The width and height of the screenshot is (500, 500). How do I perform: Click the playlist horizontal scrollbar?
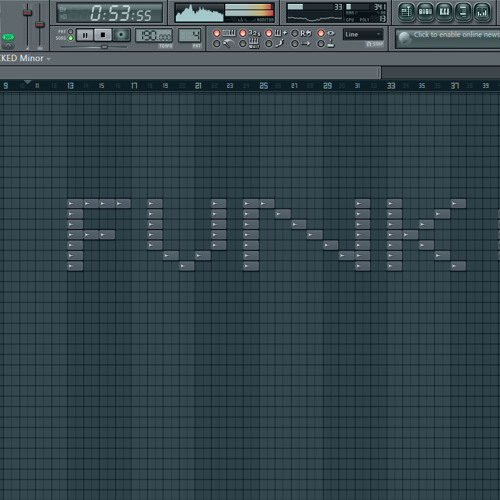[x=190, y=73]
